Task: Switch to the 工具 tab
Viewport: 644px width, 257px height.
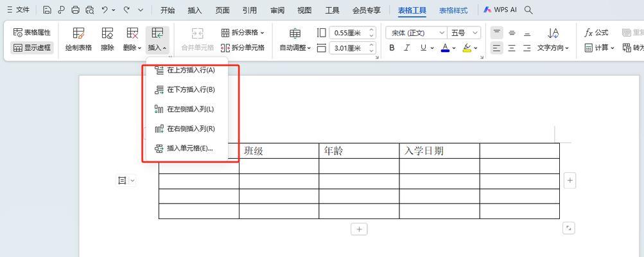Action: [332, 11]
